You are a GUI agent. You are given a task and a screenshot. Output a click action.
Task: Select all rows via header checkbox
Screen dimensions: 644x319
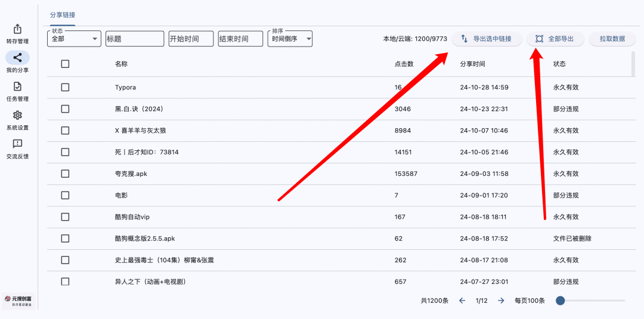(65, 64)
